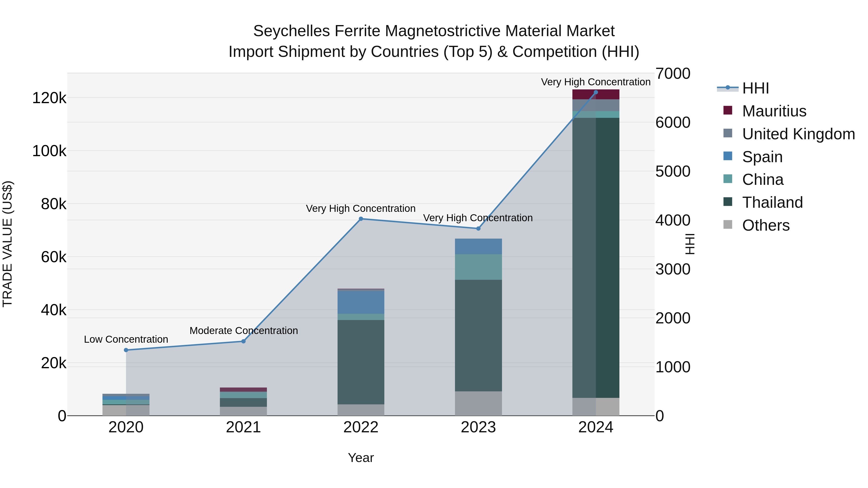
Task: Click the 2022 x-axis label
Action: tap(361, 427)
